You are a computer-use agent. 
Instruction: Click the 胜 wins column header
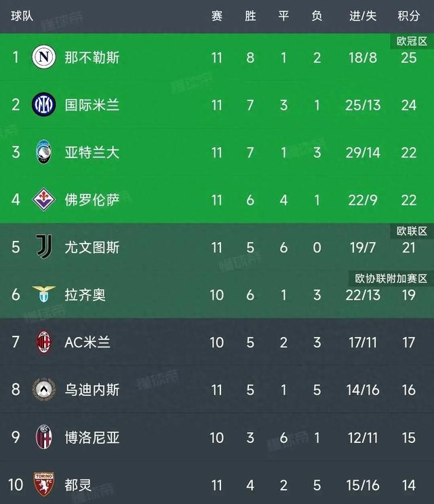pyautogui.click(x=250, y=16)
